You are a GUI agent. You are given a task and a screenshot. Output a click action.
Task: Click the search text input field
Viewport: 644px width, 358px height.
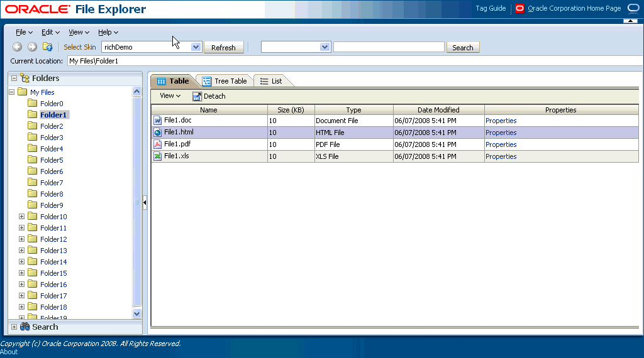(389, 47)
